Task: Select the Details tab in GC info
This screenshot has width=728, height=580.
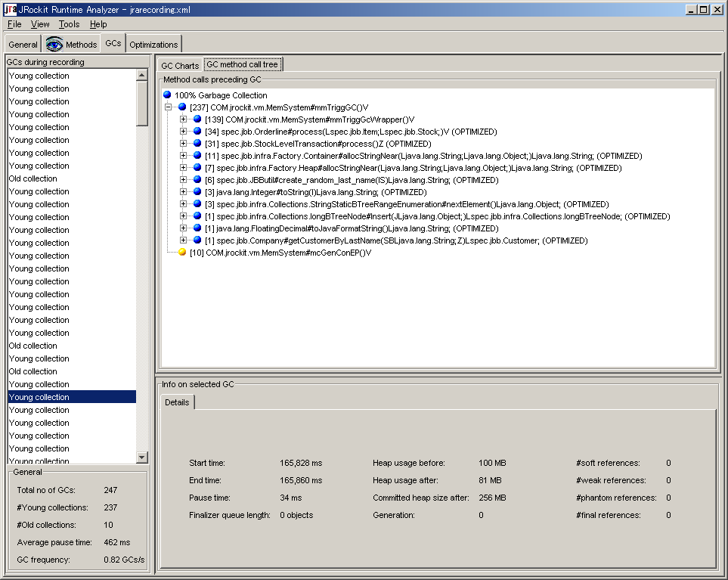Action: (x=177, y=402)
